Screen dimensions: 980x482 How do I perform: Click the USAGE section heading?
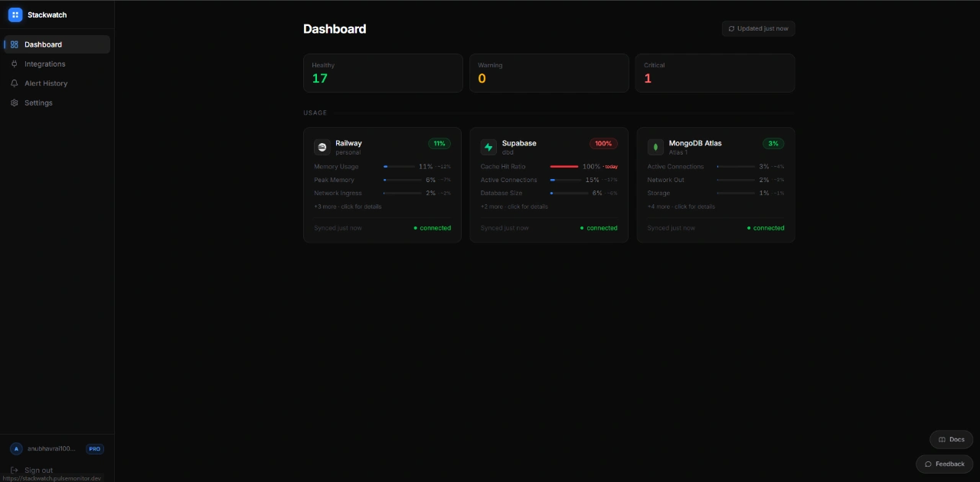click(x=315, y=112)
